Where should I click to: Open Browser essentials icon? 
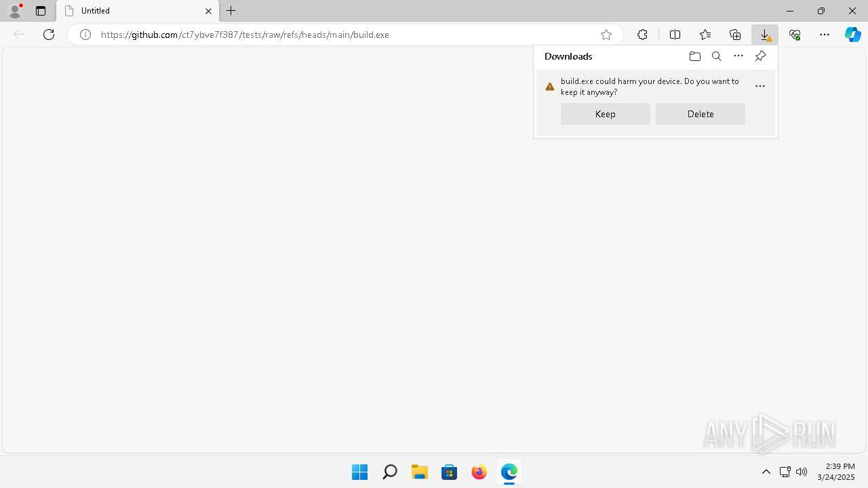(x=795, y=35)
